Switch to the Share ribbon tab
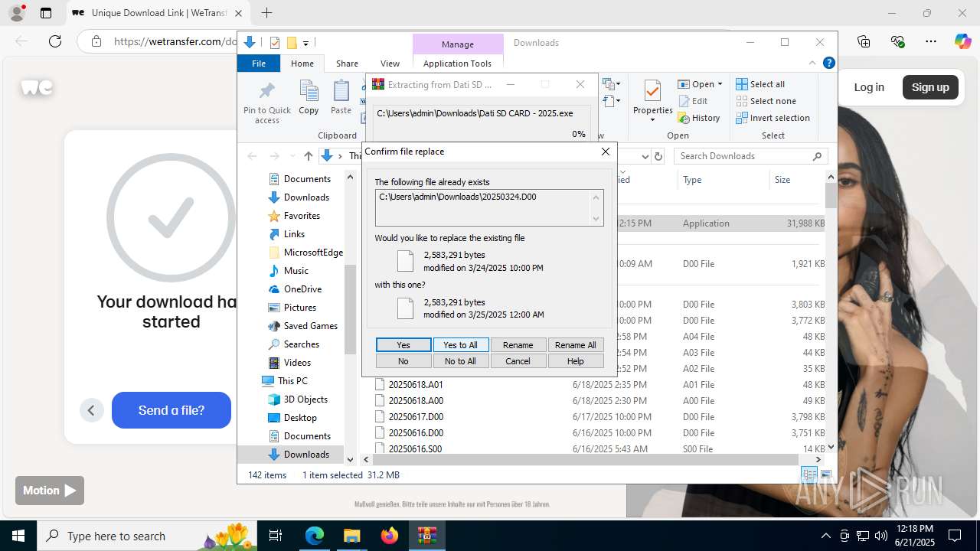 [347, 64]
